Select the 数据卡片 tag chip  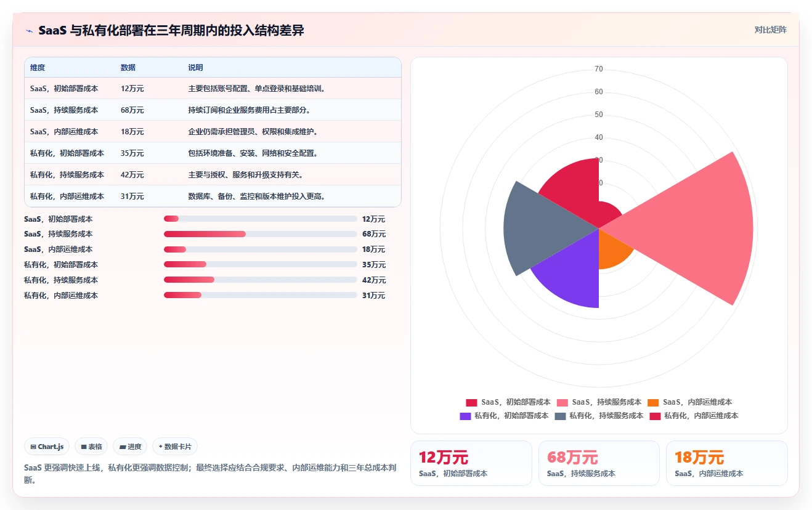(x=175, y=447)
